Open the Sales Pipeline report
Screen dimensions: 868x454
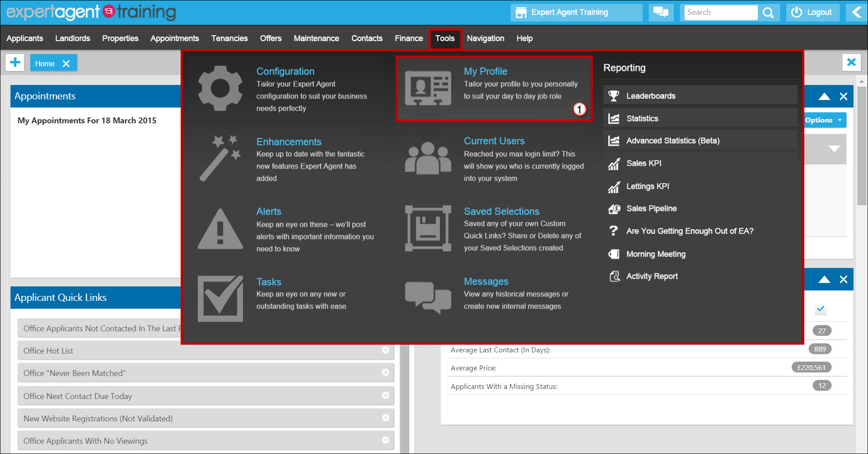coord(700,208)
